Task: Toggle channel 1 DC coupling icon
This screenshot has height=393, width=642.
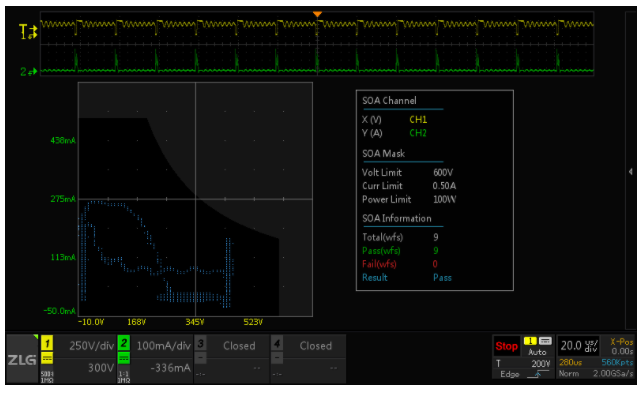Action: click(47, 359)
